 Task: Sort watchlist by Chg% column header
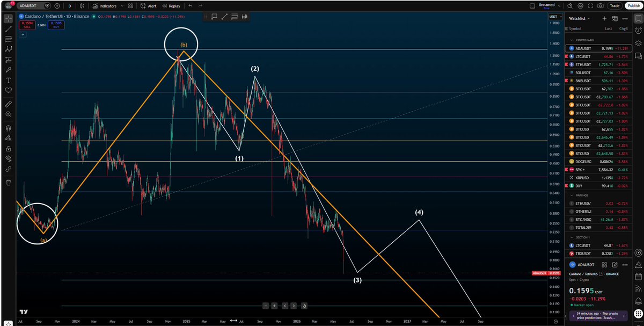coord(623,28)
